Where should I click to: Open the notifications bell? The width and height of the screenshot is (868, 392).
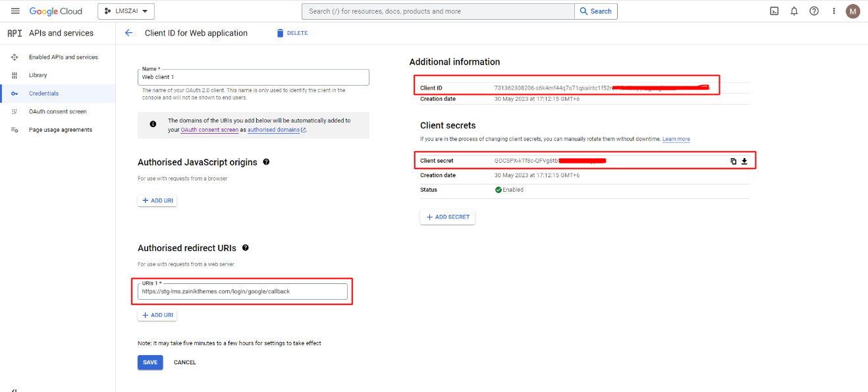click(x=794, y=11)
